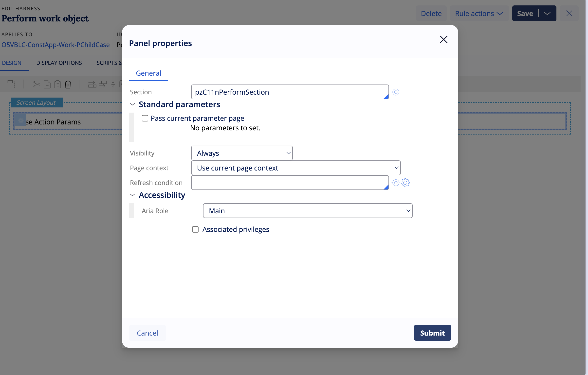Click the copy page icon in the toolbar
This screenshot has height=375, width=588.
pos(47,84)
